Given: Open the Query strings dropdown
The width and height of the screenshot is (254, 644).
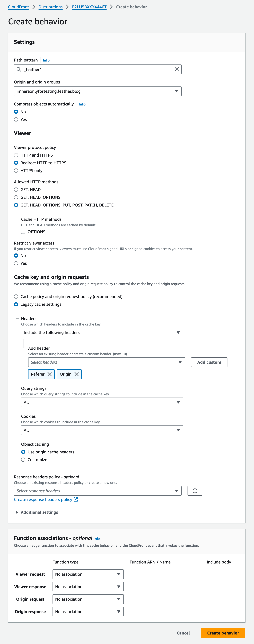Looking at the screenshot, I should point(102,402).
